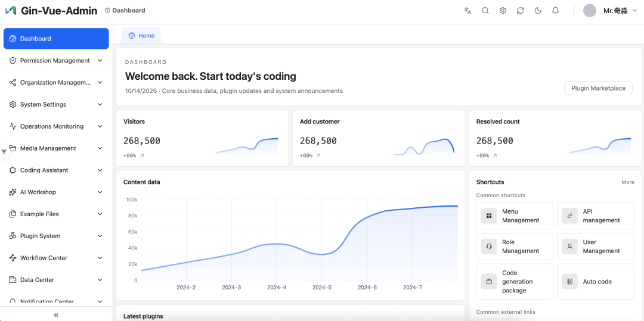Open the language translation icon

467,11
